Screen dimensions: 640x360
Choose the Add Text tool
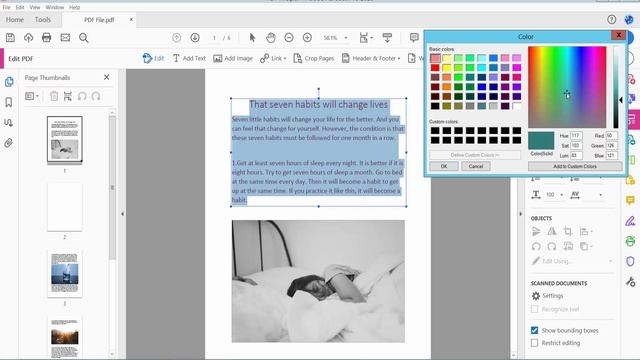point(189,58)
